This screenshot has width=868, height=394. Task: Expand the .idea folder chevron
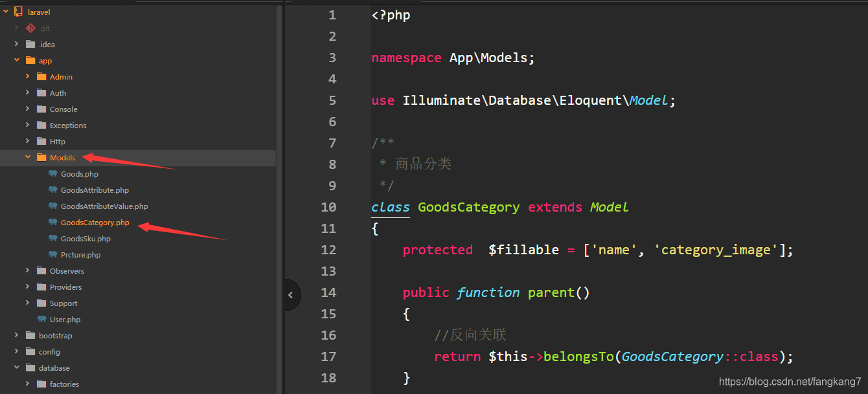17,45
